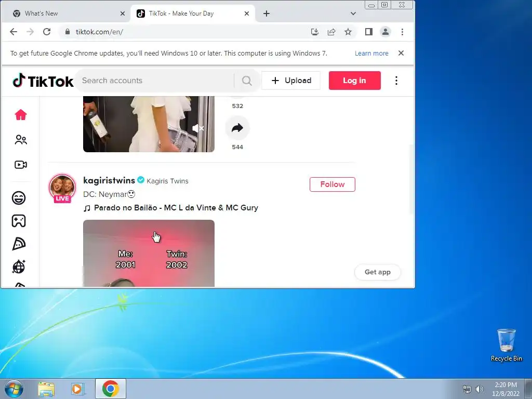Reload the page with the refresh icon
Viewport: 532px width, 399px height.
point(47,32)
